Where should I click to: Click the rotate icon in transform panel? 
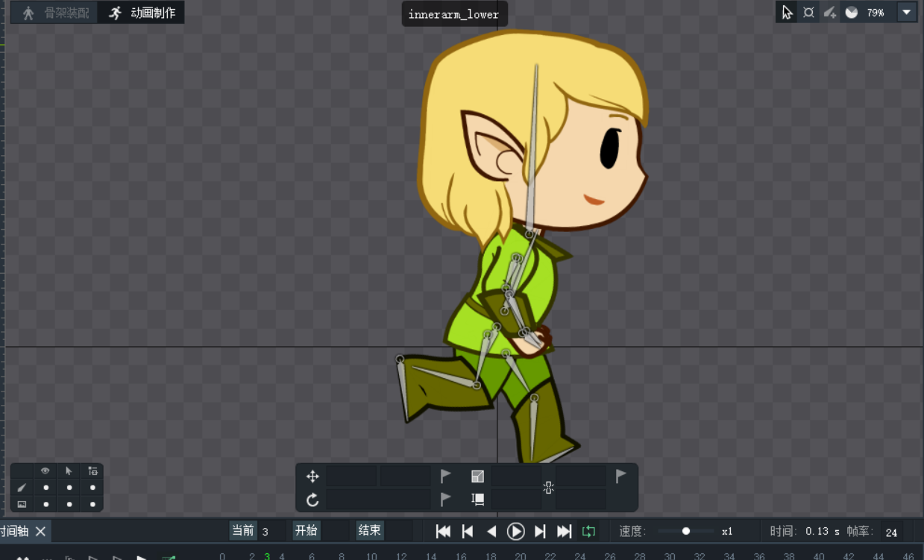312,500
